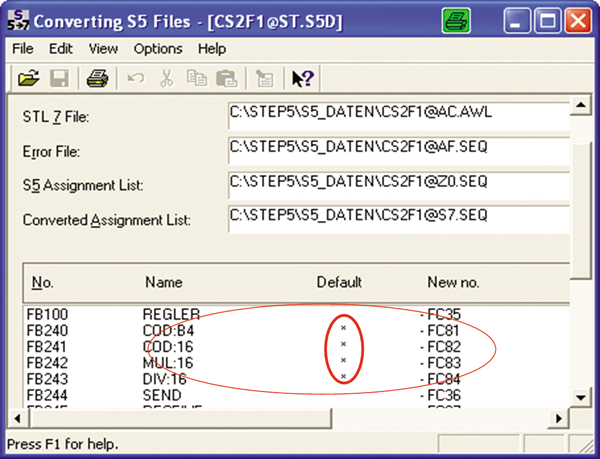Click the REGLER name cell
This screenshot has height=459, width=600.
(171, 314)
